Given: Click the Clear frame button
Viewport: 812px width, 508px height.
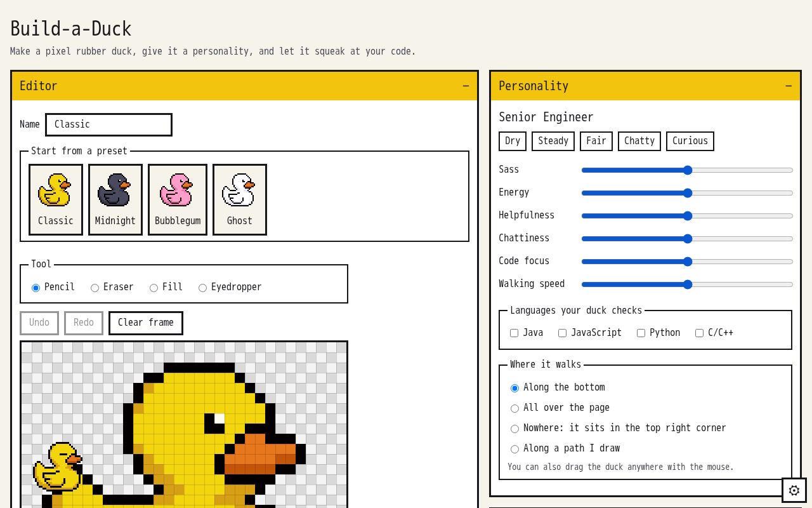Looking at the screenshot, I should pyautogui.click(x=146, y=323).
